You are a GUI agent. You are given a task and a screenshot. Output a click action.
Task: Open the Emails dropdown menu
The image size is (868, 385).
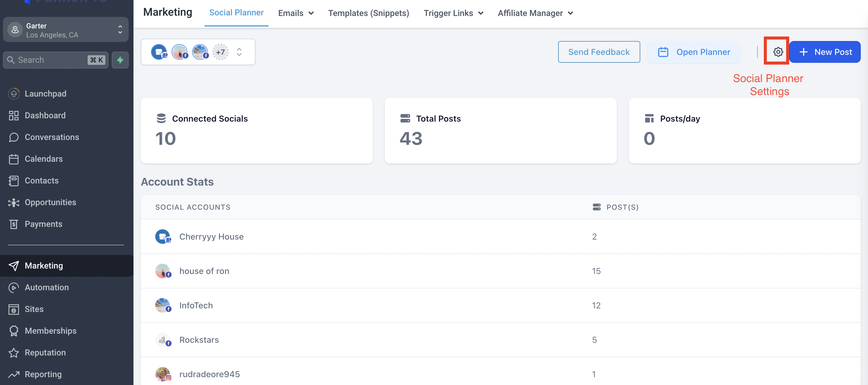pos(295,13)
